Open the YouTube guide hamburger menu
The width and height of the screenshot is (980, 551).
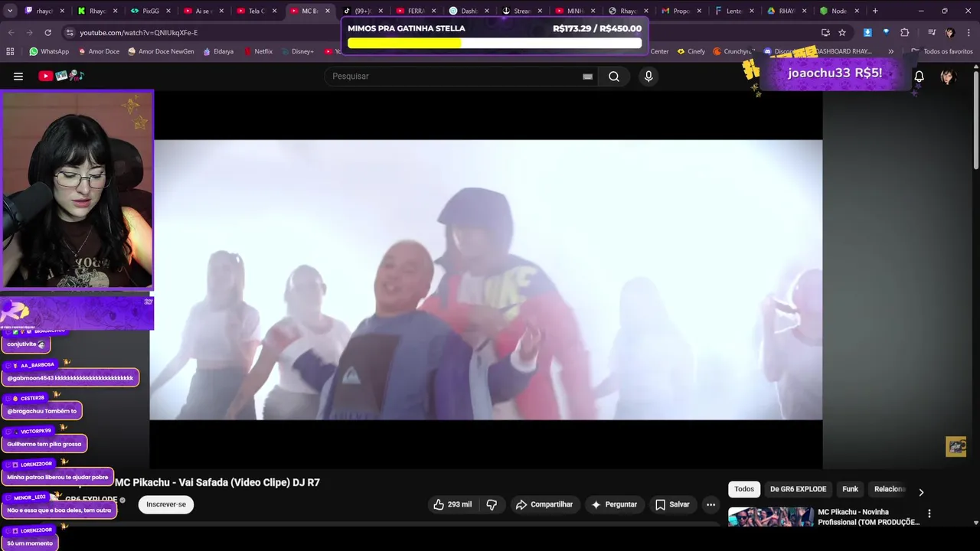[18, 76]
